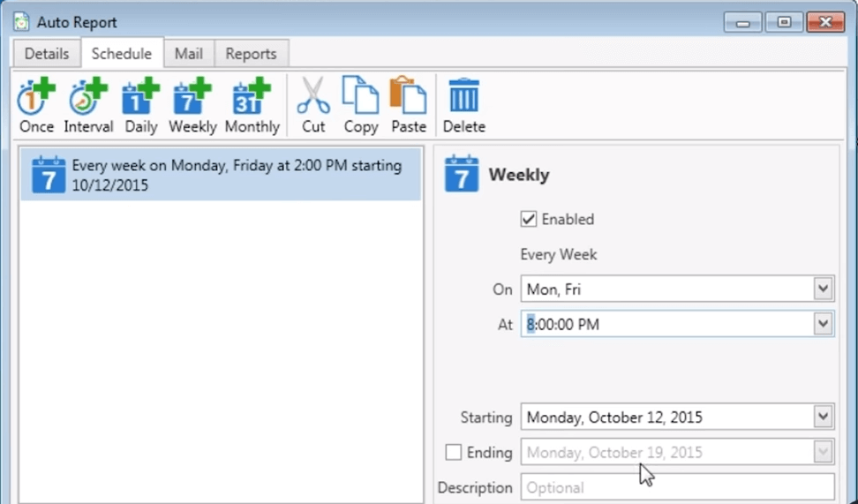Screen dimensions: 858x504
Task: Open the Mail tab
Action: pyautogui.click(x=189, y=54)
